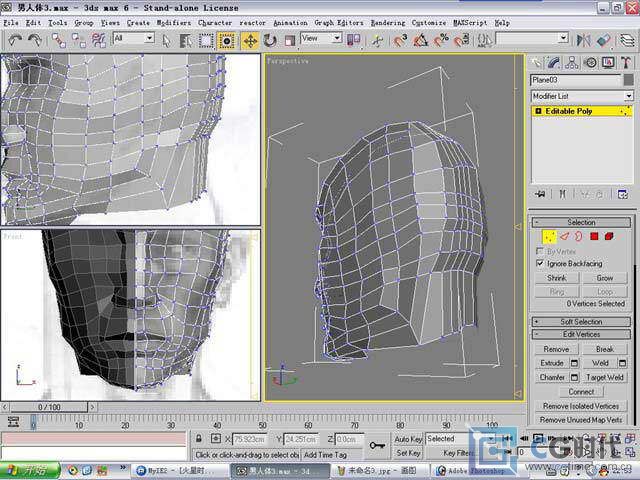Open the selection filter All dropdown
Image resolution: width=640 pixels, height=480 pixels.
click(x=149, y=38)
